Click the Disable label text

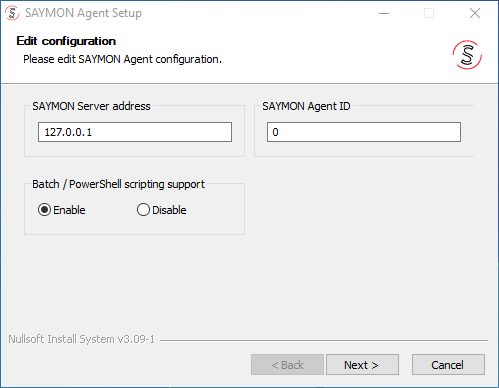click(169, 210)
